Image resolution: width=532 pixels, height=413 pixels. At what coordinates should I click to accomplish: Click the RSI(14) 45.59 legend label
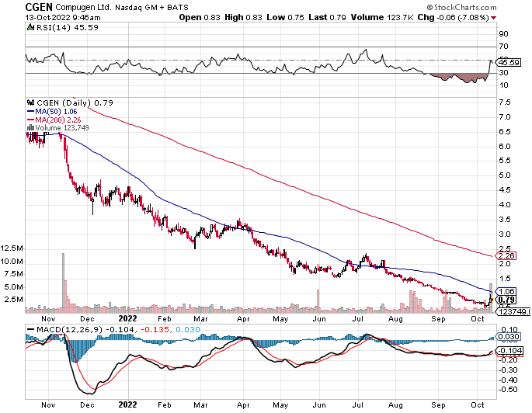(x=67, y=27)
